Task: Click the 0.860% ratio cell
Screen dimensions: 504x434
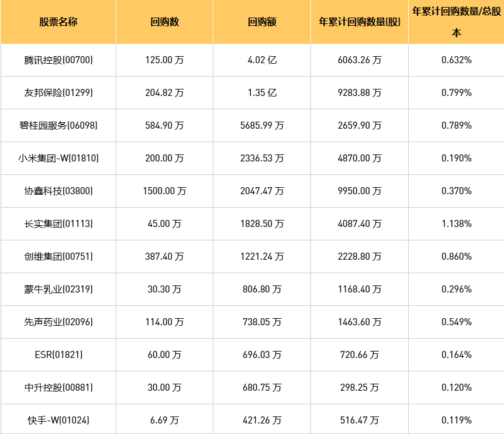Action: pyautogui.click(x=457, y=257)
